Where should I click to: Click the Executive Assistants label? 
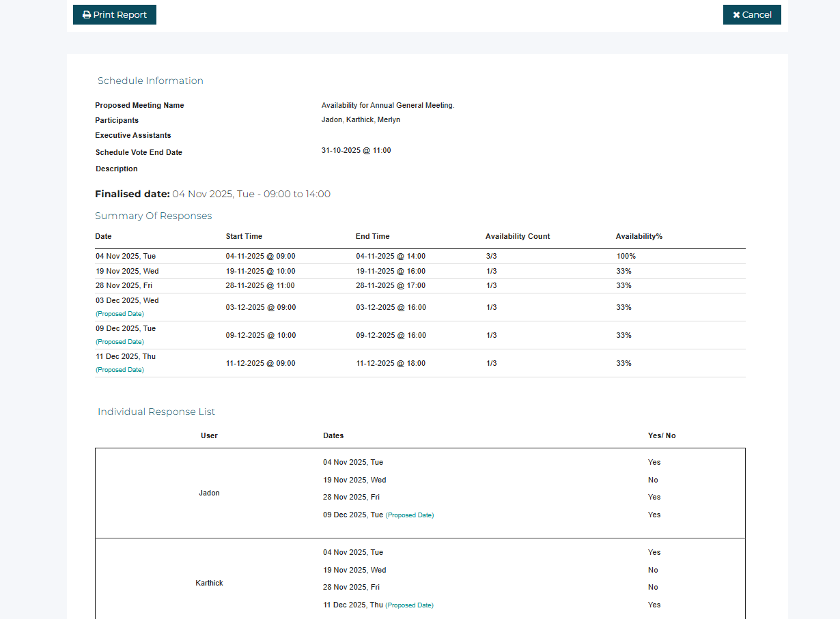coord(133,135)
